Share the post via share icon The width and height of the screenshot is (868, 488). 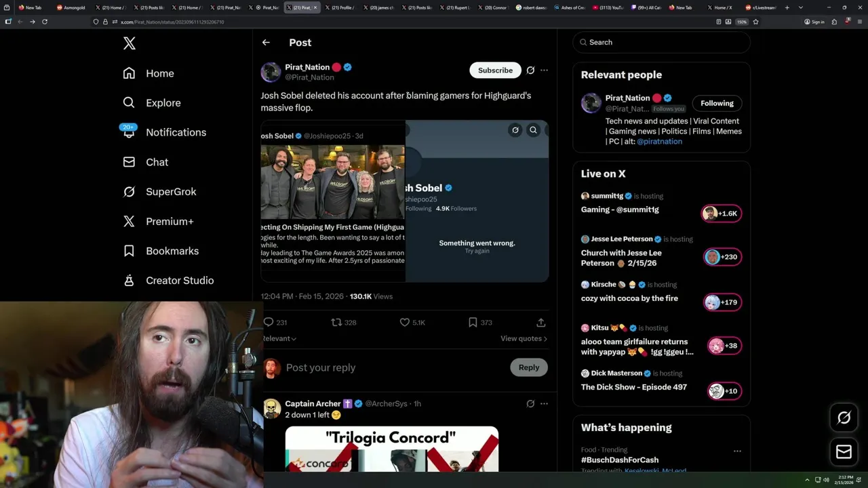point(540,322)
